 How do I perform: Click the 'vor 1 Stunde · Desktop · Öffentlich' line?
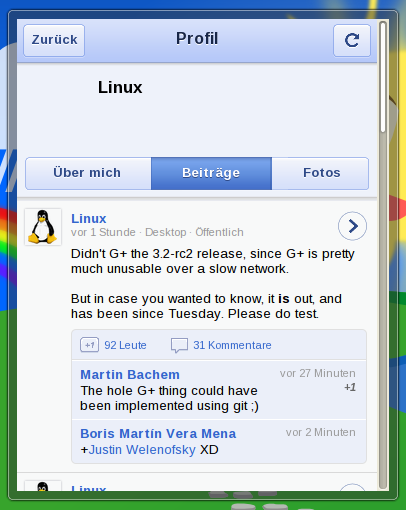coord(157,232)
